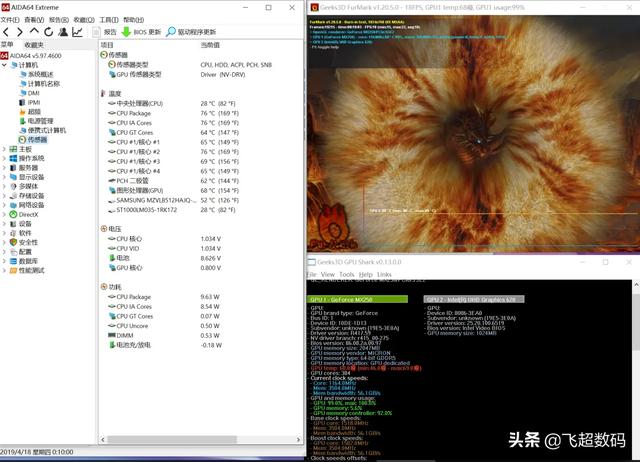The image size is (640, 462).
Task: Select the CPU VID voltage row
Action: [x=164, y=249]
